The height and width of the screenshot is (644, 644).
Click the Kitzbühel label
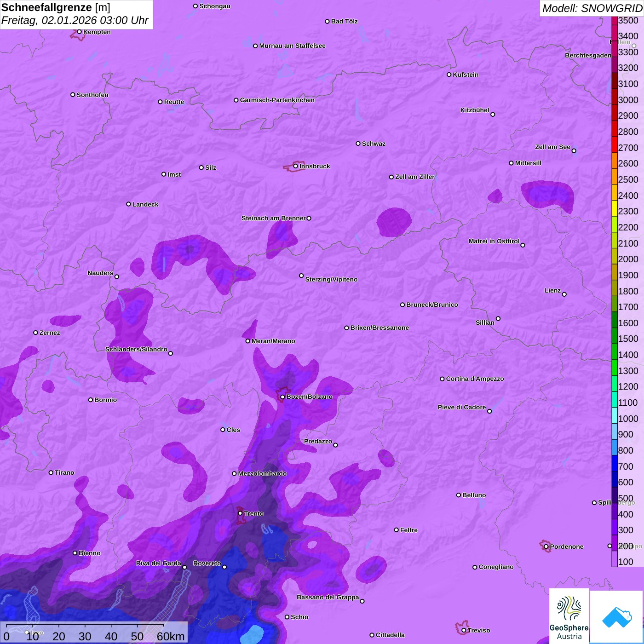coord(475,110)
